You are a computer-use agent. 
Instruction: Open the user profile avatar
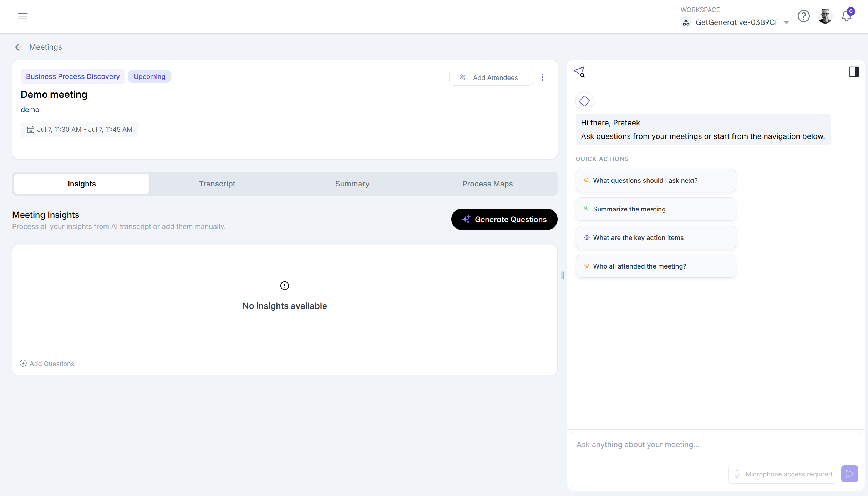(825, 16)
